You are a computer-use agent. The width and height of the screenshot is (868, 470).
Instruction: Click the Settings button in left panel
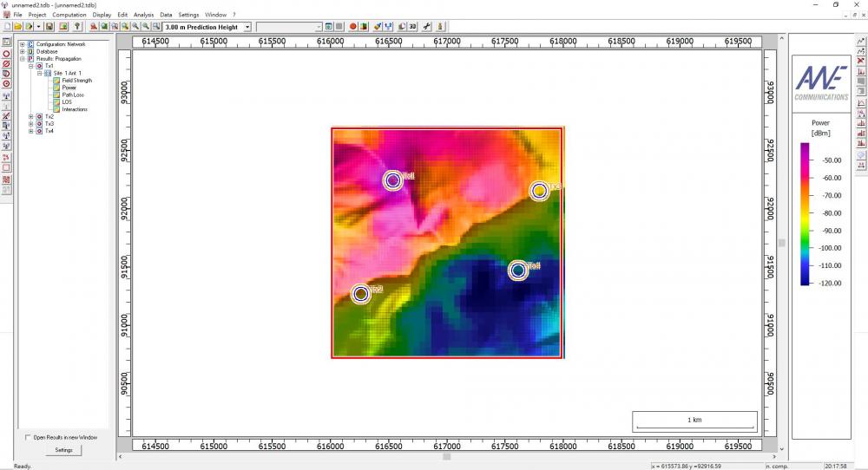(x=63, y=450)
